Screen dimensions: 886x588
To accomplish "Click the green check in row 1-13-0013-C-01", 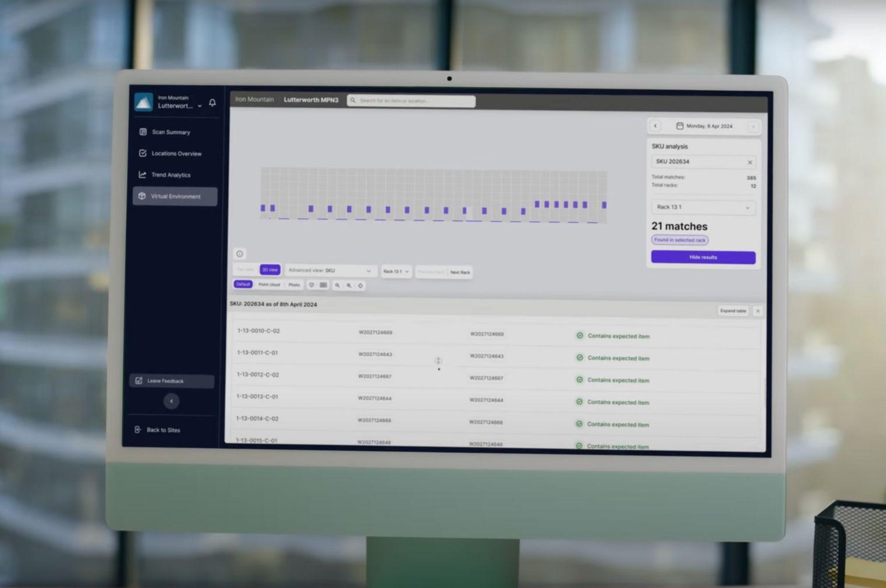I will coord(579,402).
